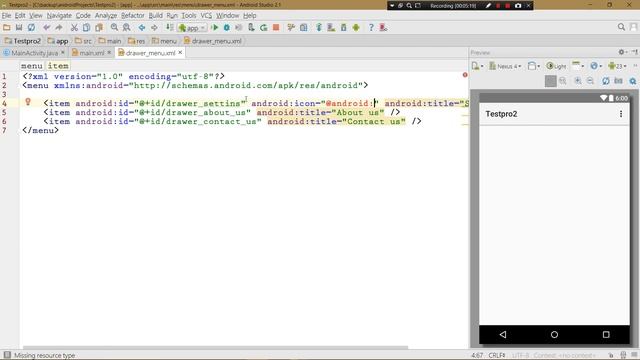The height and width of the screenshot is (360, 640).
Task: Open the Analyze menu
Action: point(106,16)
